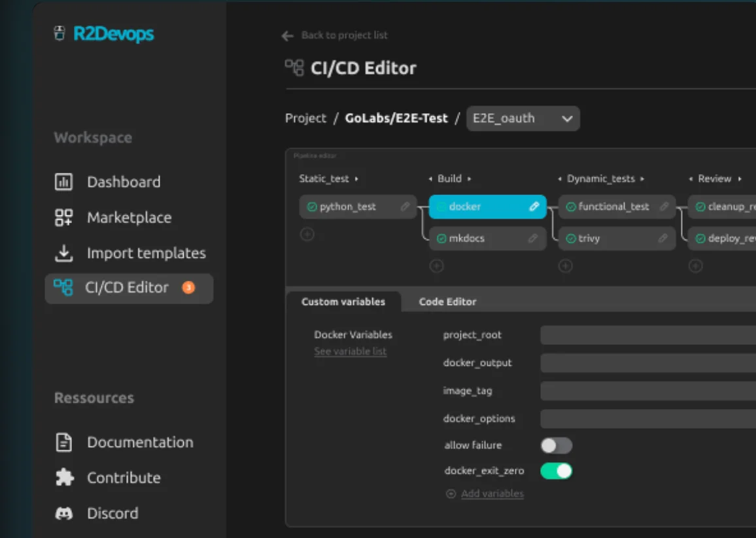Select the Custom variables tab
756x538 pixels.
(344, 301)
